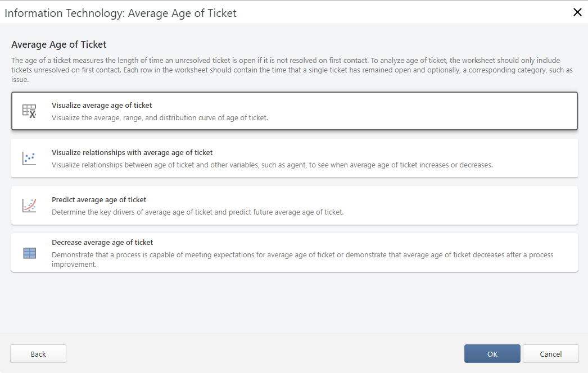Click the regression curve icon beside Predict option
The width and height of the screenshot is (588, 373).
tap(29, 206)
